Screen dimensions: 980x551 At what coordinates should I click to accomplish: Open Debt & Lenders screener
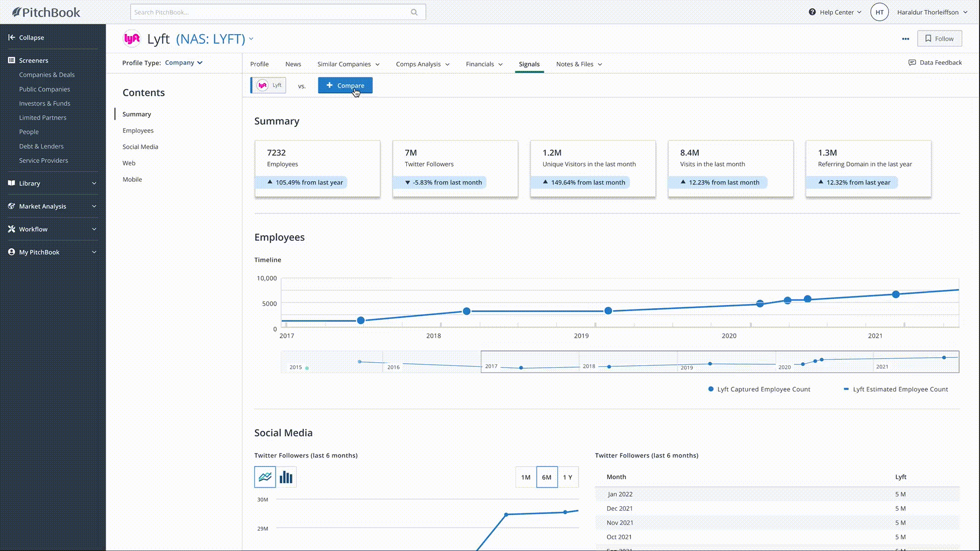click(41, 146)
